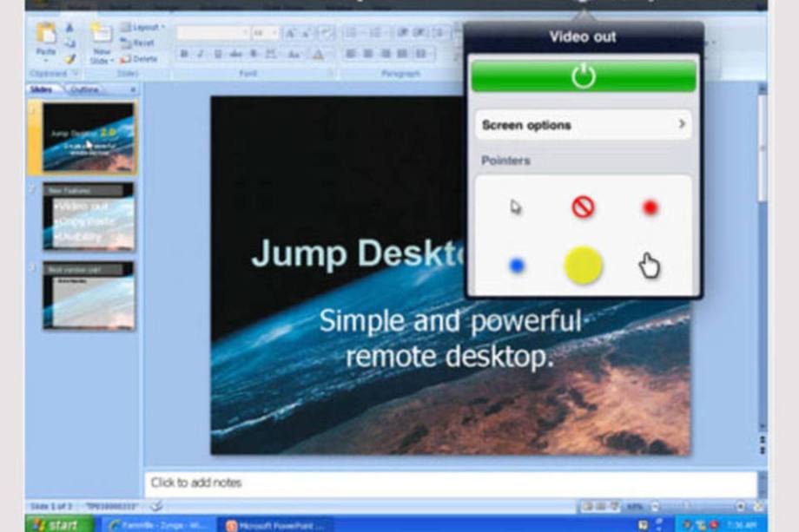The width and height of the screenshot is (799, 532).
Task: Align text right in Paragraph group
Action: point(386,54)
